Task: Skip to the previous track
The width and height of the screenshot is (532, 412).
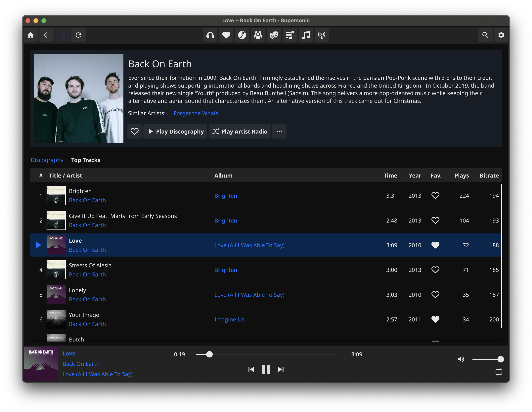Action: (251, 369)
